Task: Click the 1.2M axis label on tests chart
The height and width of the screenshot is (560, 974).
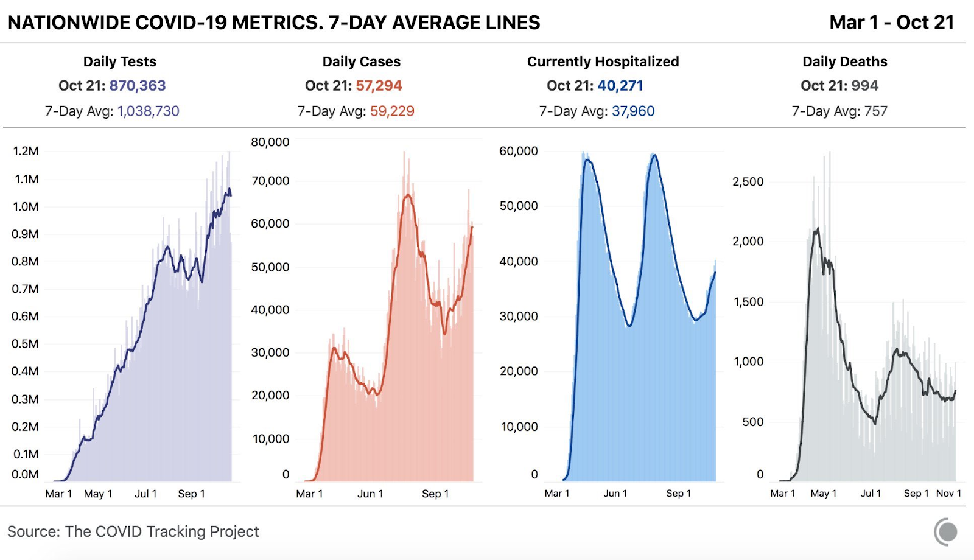Action: point(26,151)
